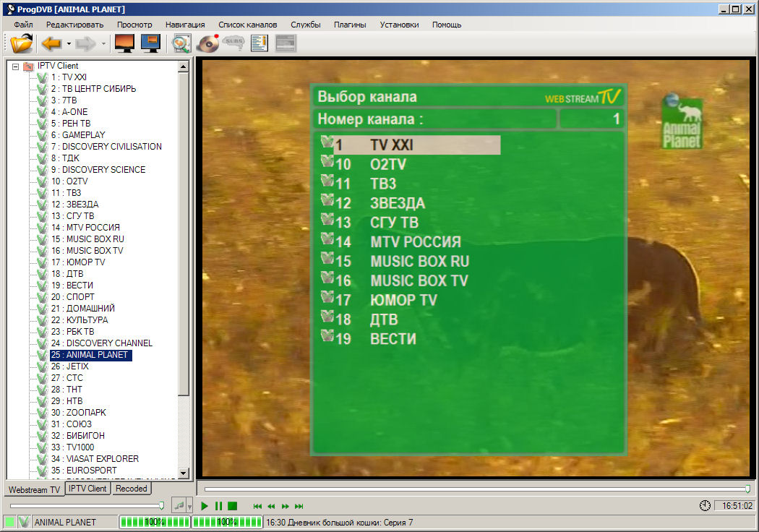The width and height of the screenshot is (759, 532).
Task: Open the forward arrow history dropdown
Action: (x=103, y=43)
